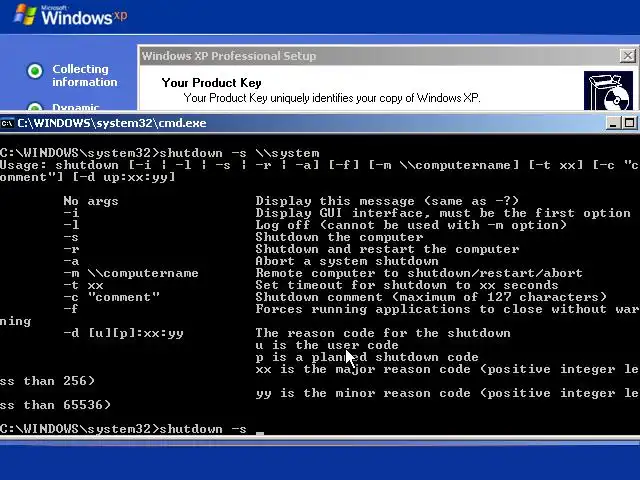Maximize the cmd.exe window

[x=629, y=123]
